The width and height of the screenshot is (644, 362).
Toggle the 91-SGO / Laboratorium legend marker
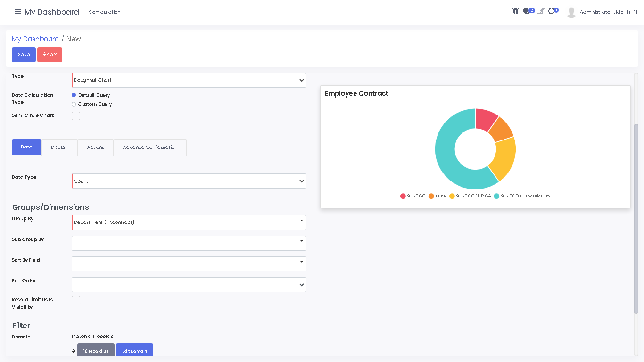pyautogui.click(x=496, y=196)
